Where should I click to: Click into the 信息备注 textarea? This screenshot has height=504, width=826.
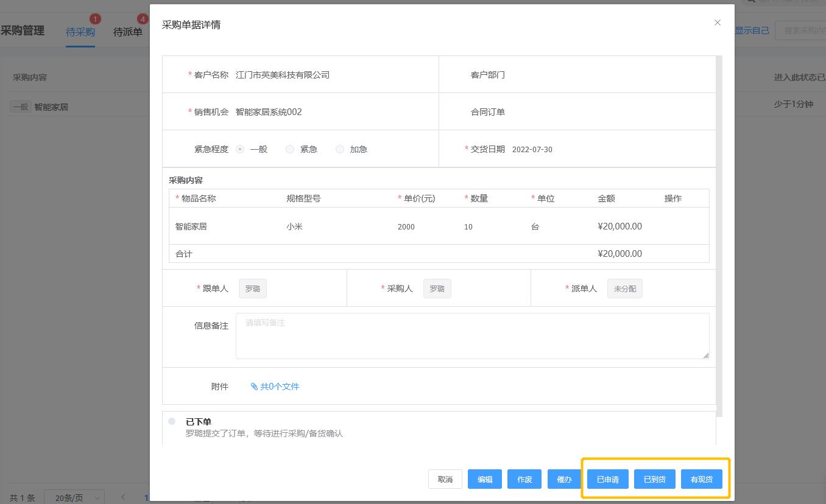(472, 336)
